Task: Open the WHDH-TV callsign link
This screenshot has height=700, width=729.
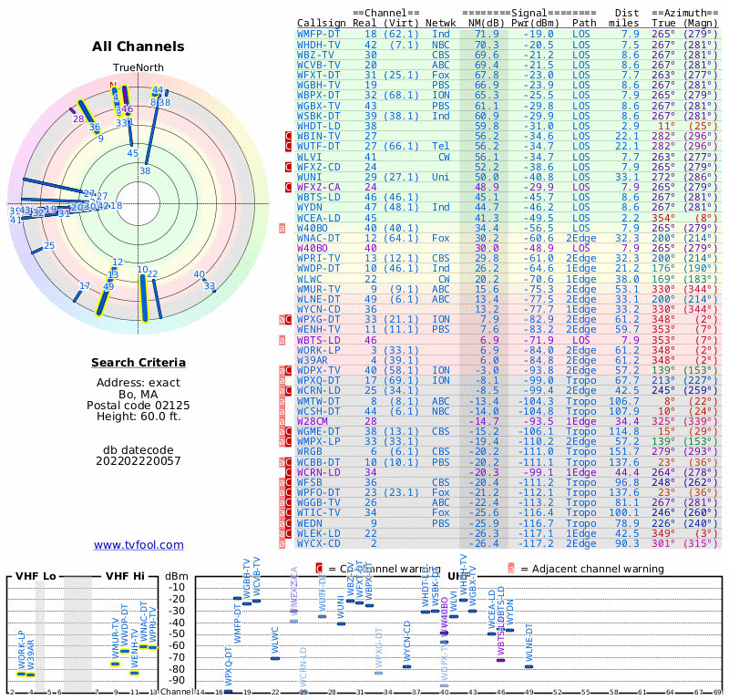Action: [x=318, y=45]
